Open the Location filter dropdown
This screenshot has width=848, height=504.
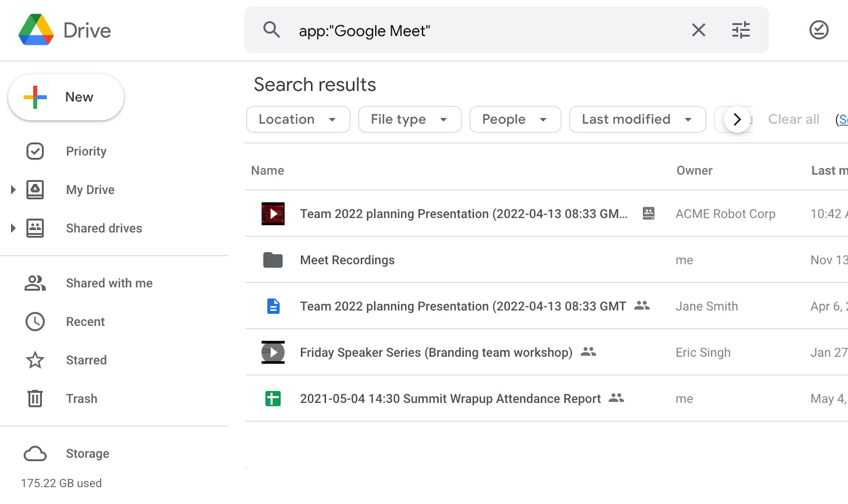pos(298,119)
